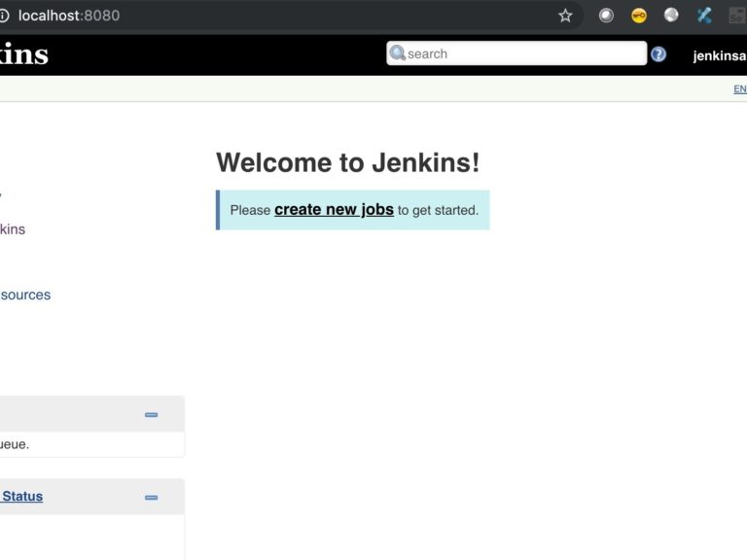Click the bookmark star in address bar
Screen dimensions: 747x560
click(565, 16)
